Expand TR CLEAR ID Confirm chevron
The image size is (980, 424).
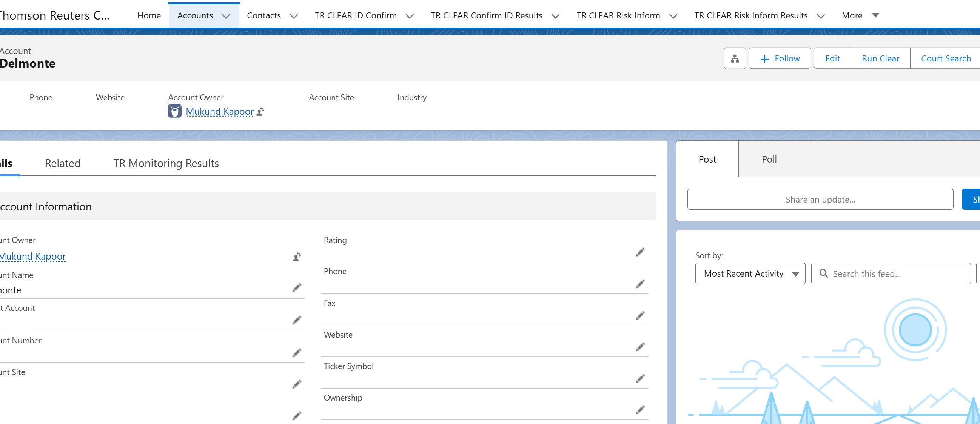pyautogui.click(x=410, y=16)
